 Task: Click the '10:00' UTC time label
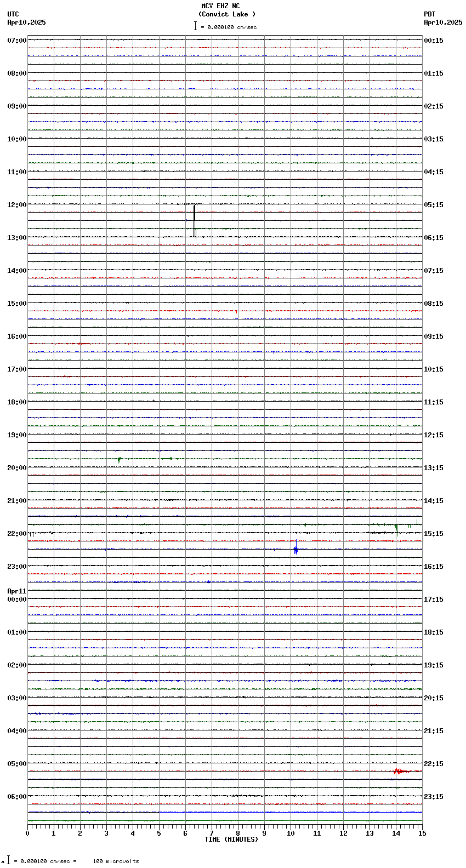17,139
